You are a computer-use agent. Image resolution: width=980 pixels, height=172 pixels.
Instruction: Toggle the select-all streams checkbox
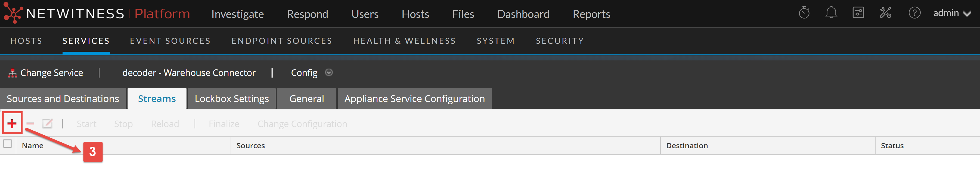pos(8,144)
